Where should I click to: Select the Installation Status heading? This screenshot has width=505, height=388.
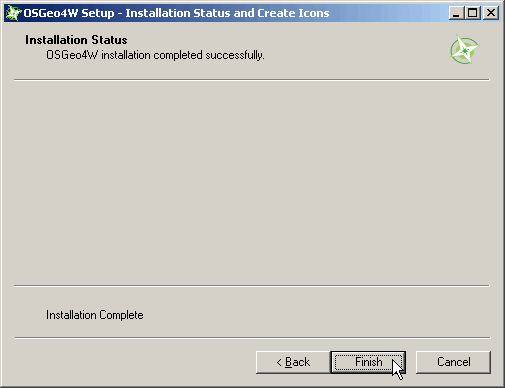[x=76, y=40]
